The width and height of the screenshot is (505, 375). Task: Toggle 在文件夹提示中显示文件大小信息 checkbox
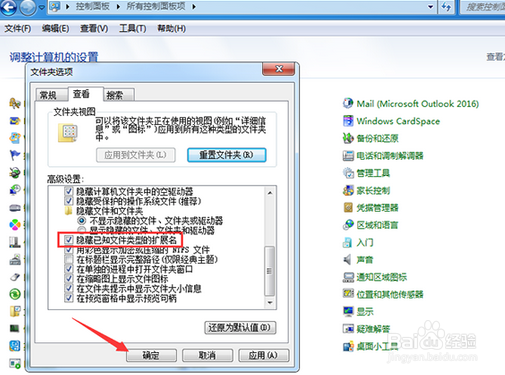coord(68,288)
